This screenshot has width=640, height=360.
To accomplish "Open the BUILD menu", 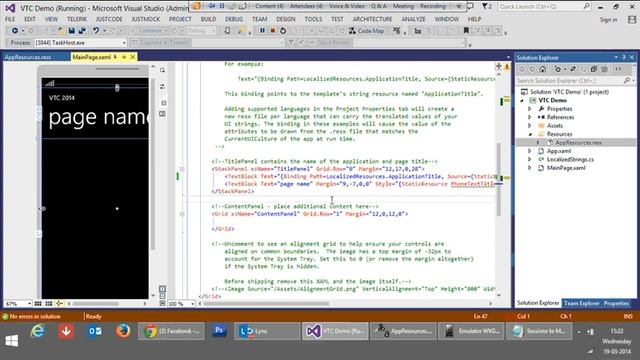I will click(x=208, y=19).
